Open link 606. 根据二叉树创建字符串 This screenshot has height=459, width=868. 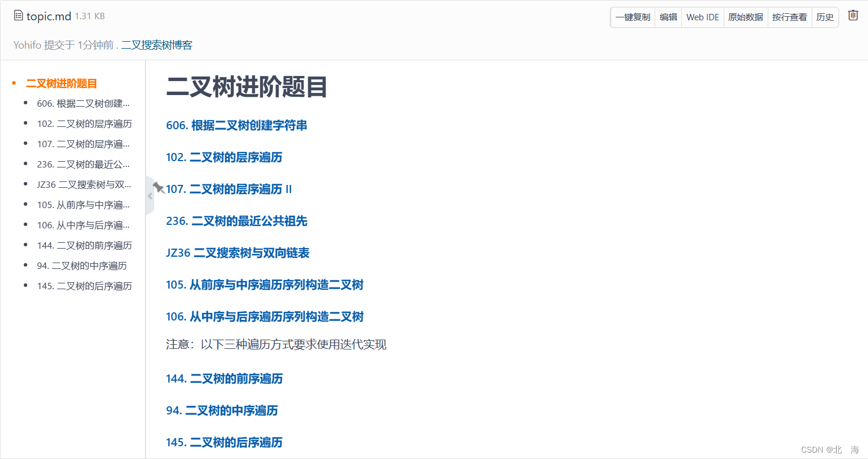(237, 125)
